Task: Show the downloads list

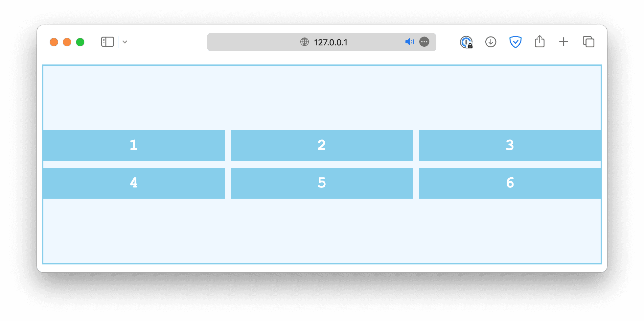Action: pos(491,42)
